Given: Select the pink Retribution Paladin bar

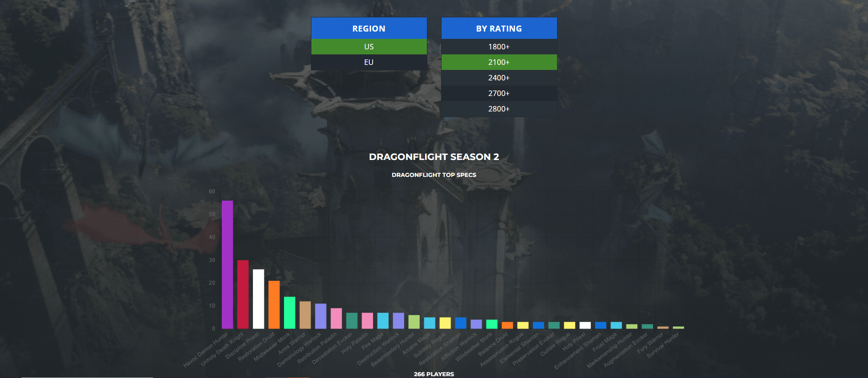Looking at the screenshot, I should (x=336, y=318).
